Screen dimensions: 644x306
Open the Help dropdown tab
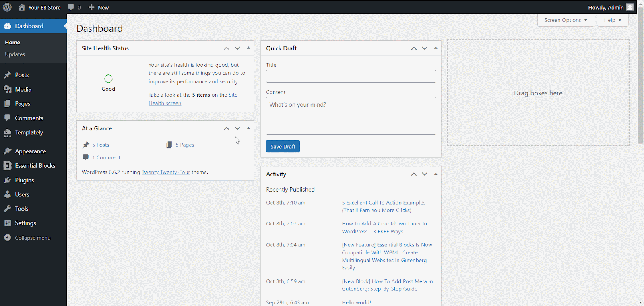click(613, 20)
